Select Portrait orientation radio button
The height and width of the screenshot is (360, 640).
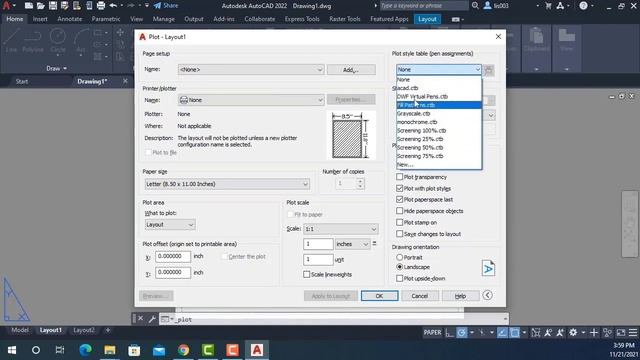coord(400,257)
